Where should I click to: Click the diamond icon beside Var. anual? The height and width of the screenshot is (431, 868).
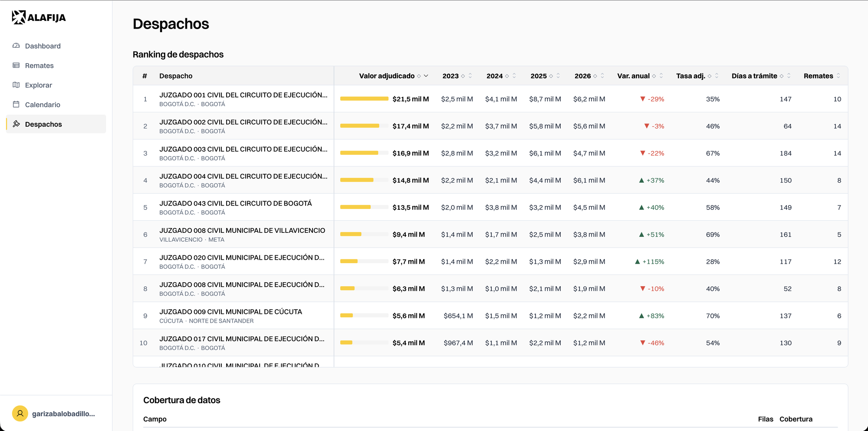654,76
